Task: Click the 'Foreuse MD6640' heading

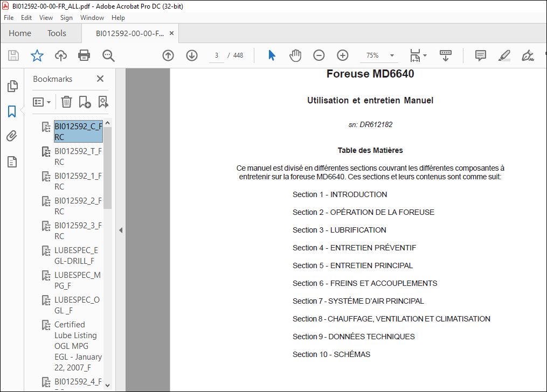Action: (370, 74)
